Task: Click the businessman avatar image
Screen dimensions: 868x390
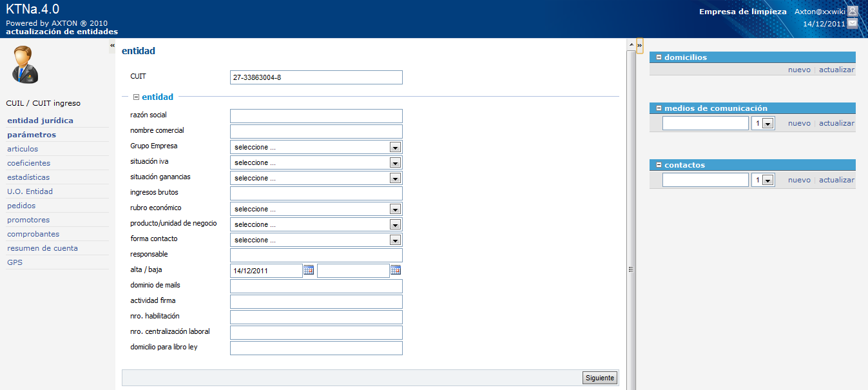Action: (x=25, y=65)
